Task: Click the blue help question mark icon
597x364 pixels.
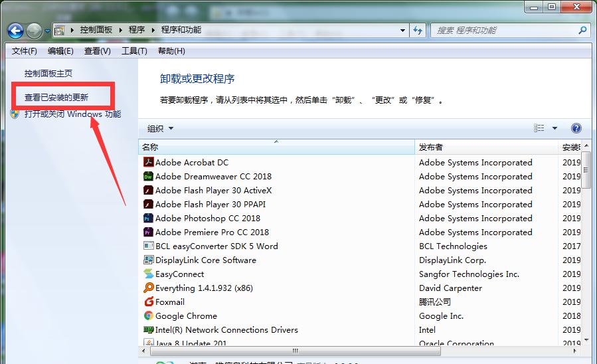Action: click(576, 128)
